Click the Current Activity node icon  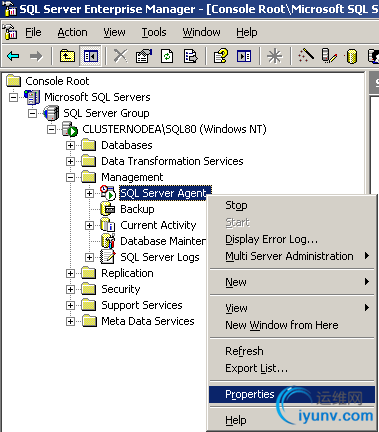coord(108,225)
